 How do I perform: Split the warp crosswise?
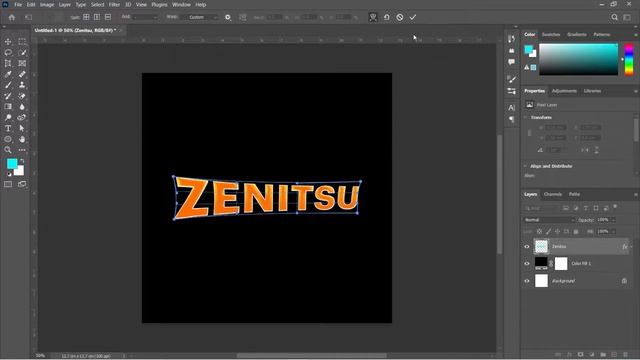pos(86,17)
